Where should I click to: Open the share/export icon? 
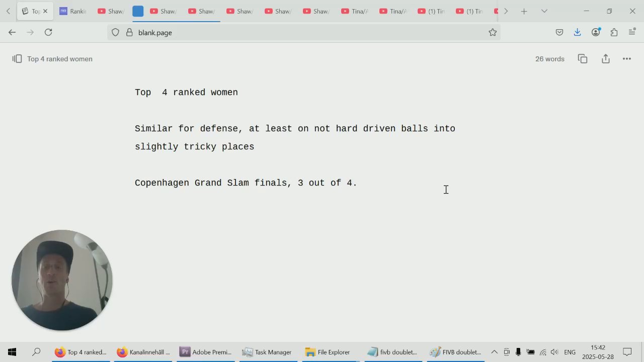point(606,59)
